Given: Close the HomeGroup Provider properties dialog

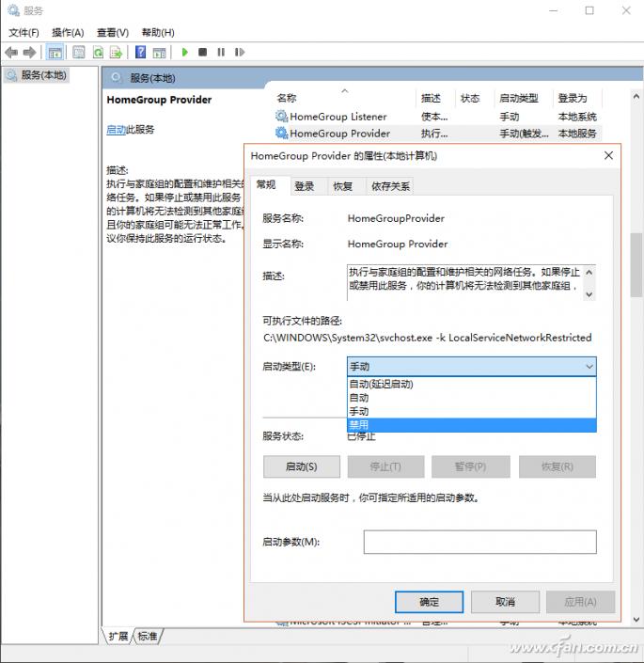Looking at the screenshot, I should coord(608,155).
